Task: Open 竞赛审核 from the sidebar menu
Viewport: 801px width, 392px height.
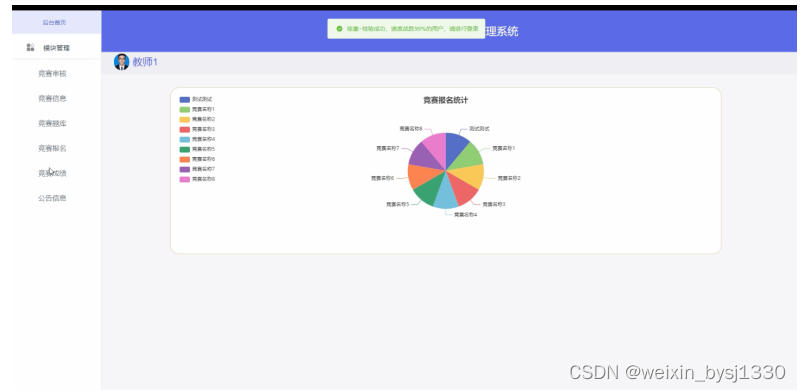Action: (52, 74)
